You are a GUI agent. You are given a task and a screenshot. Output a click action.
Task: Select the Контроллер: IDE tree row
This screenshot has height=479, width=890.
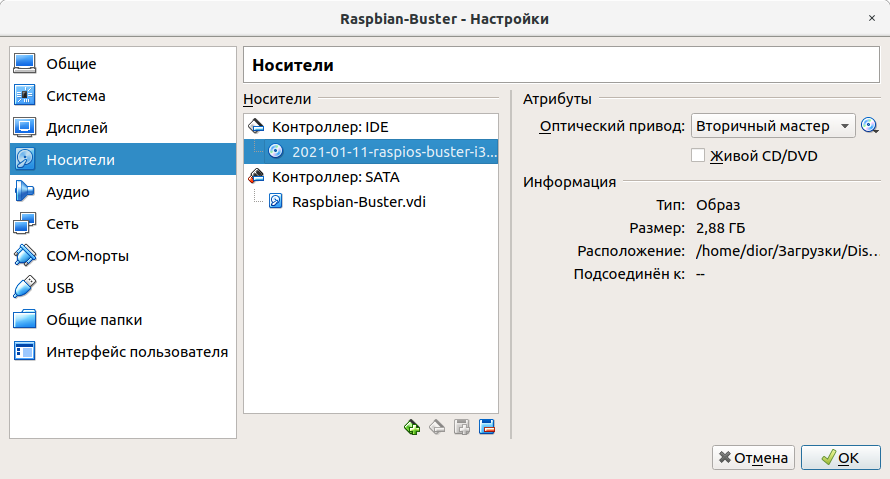(x=371, y=127)
